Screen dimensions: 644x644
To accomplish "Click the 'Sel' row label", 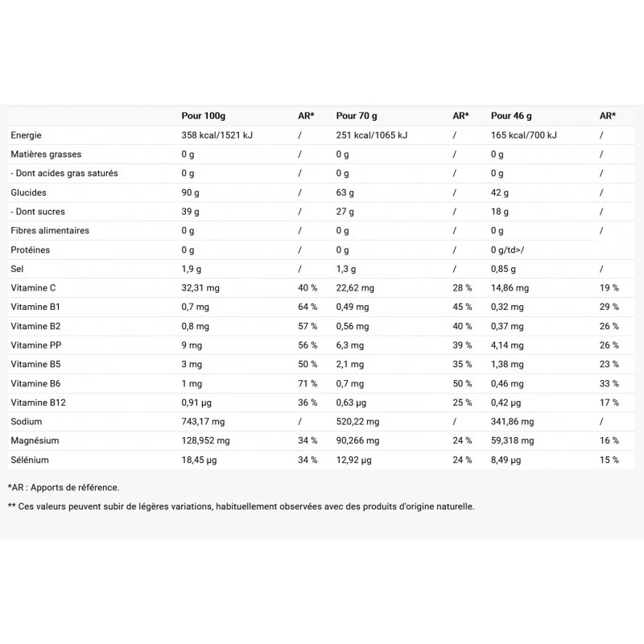I will point(18,269).
